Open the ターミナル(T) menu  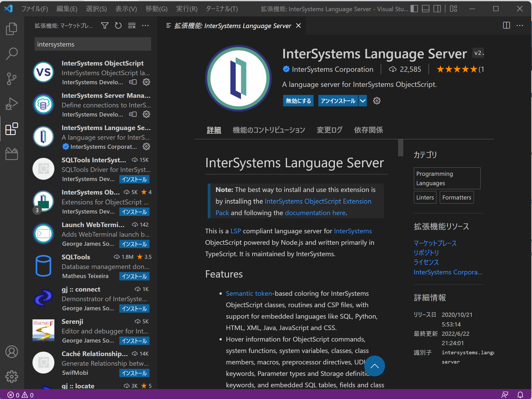[222, 9]
